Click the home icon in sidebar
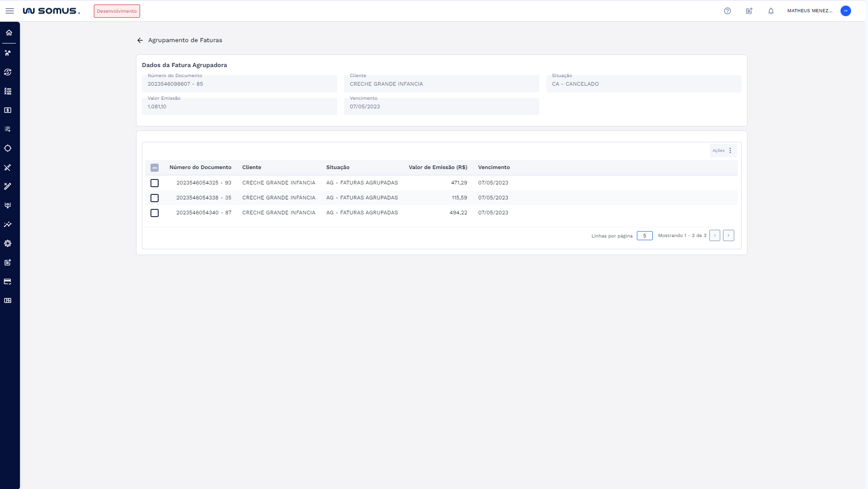This screenshot has width=868, height=489. tap(9, 33)
